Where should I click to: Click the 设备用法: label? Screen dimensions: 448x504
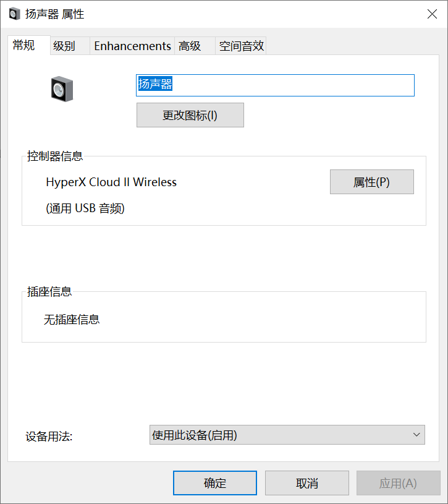coord(49,436)
